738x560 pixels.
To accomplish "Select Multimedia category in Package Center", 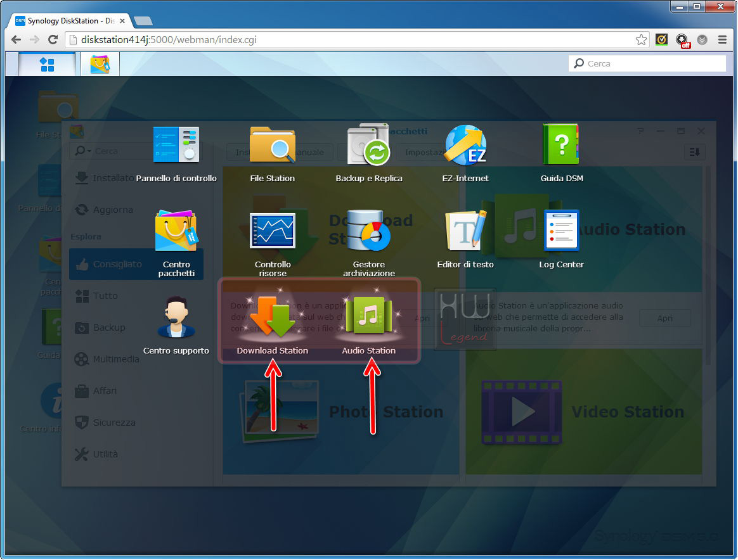I will click(107, 359).
